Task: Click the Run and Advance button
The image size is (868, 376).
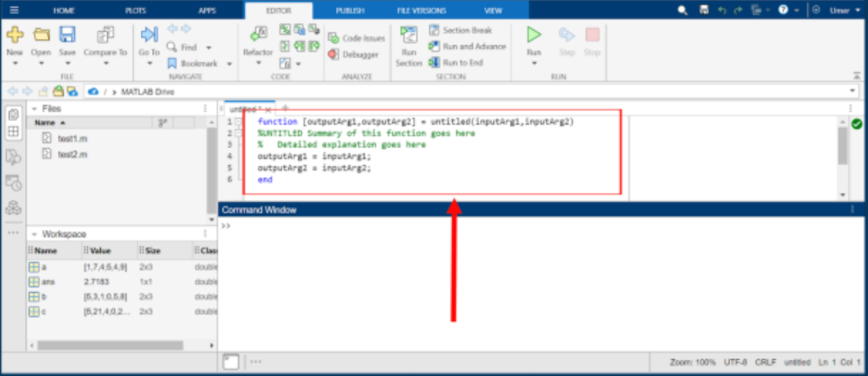Action: click(466, 47)
